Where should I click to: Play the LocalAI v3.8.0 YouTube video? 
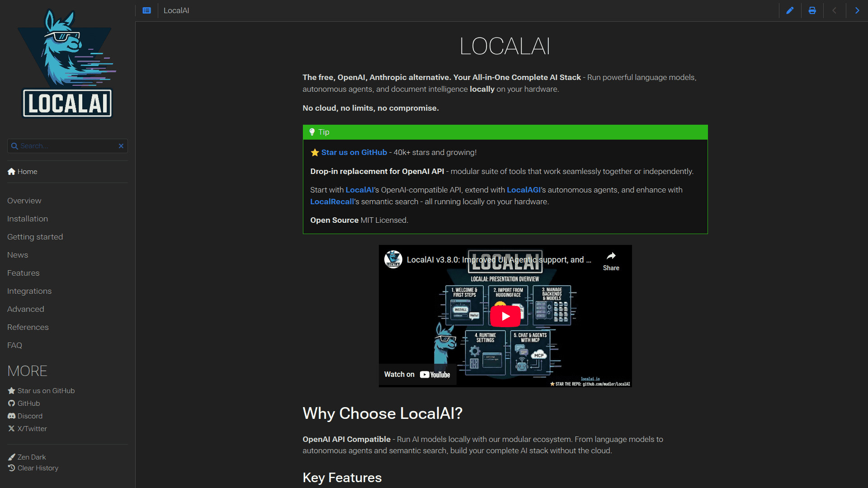(x=505, y=316)
